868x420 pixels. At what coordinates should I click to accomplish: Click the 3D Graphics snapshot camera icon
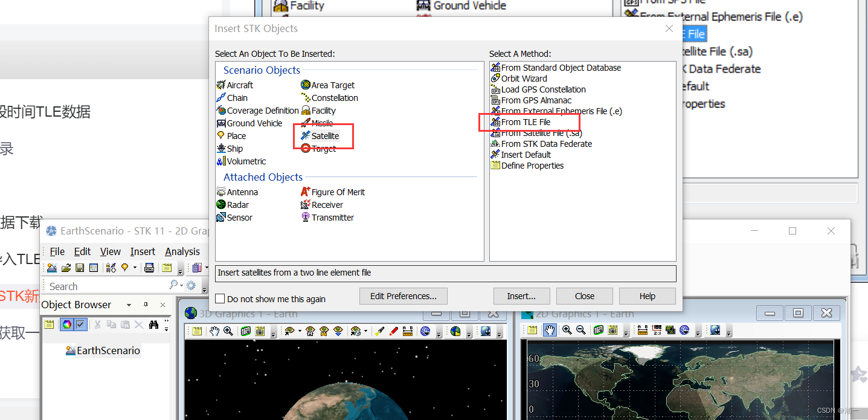click(246, 331)
